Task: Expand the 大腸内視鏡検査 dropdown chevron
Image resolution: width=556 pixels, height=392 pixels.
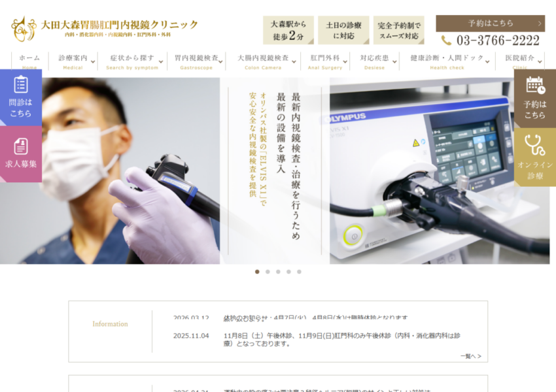Action: coord(294,62)
